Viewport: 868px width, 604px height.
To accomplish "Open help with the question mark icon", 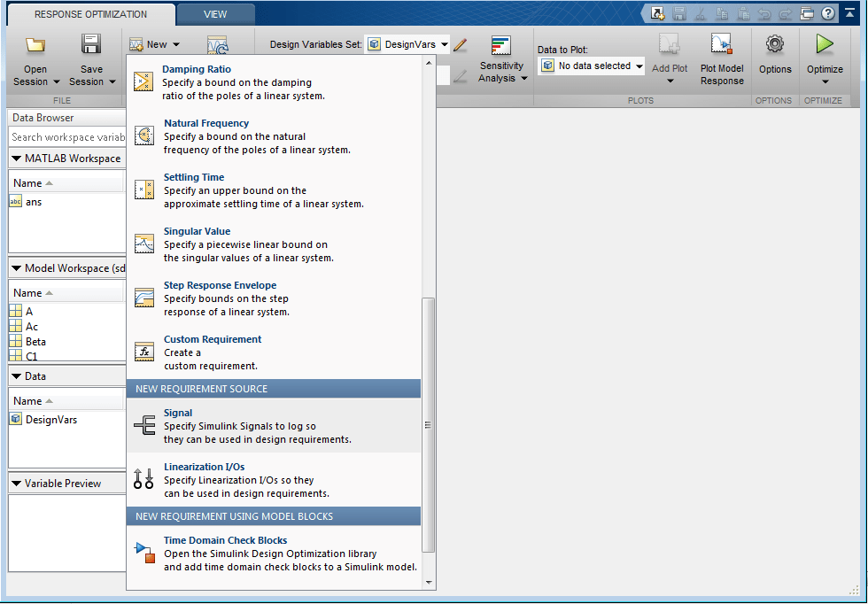I will point(828,14).
